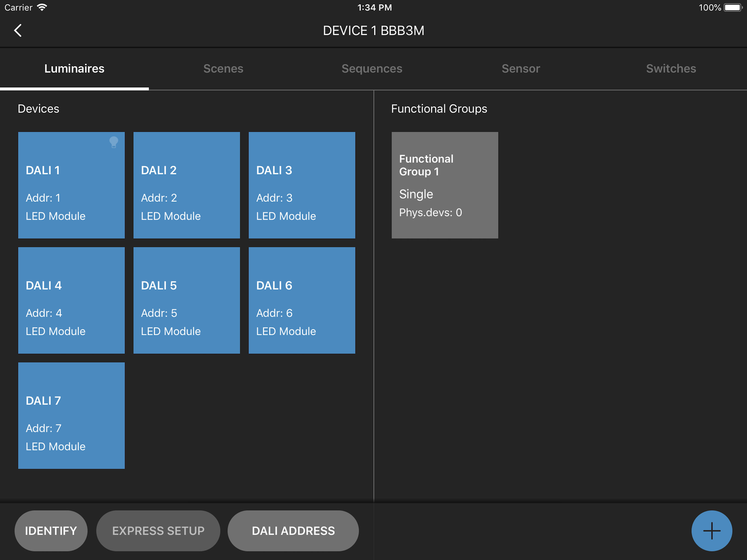Tap the bulb icon on DALI 1
The width and height of the screenshot is (747, 560).
(x=114, y=142)
